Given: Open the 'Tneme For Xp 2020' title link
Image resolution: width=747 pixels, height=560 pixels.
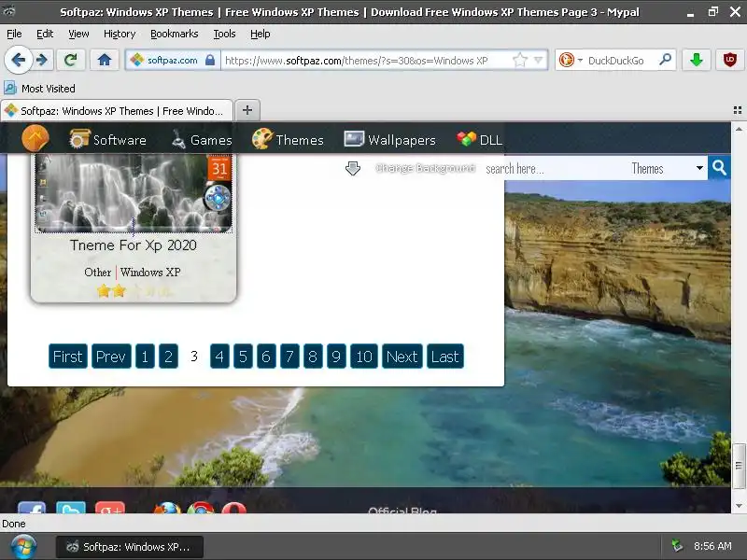Looking at the screenshot, I should pyautogui.click(x=133, y=245).
